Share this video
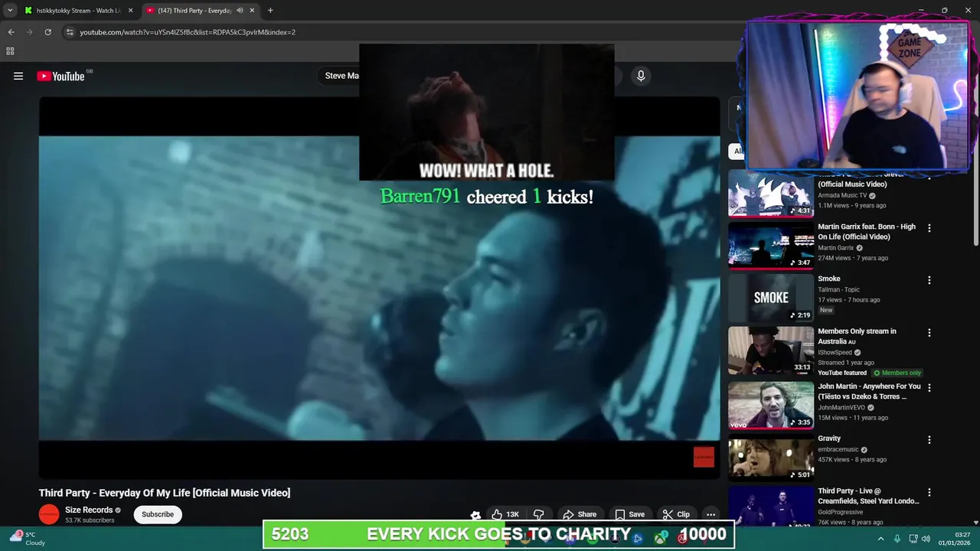 [x=579, y=514]
